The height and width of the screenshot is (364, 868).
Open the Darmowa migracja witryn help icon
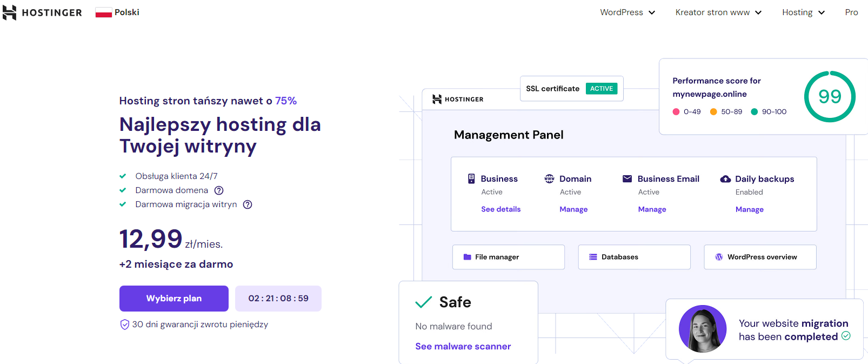pyautogui.click(x=248, y=204)
